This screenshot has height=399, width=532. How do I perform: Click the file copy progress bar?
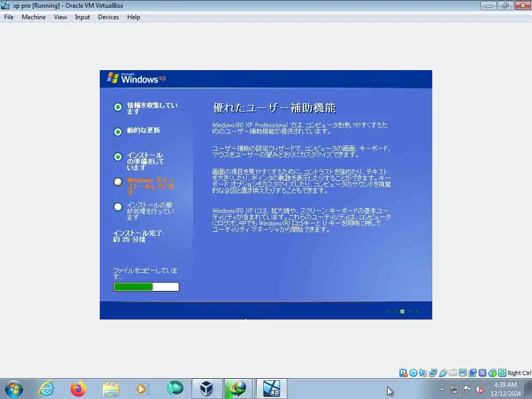pyautogui.click(x=146, y=287)
